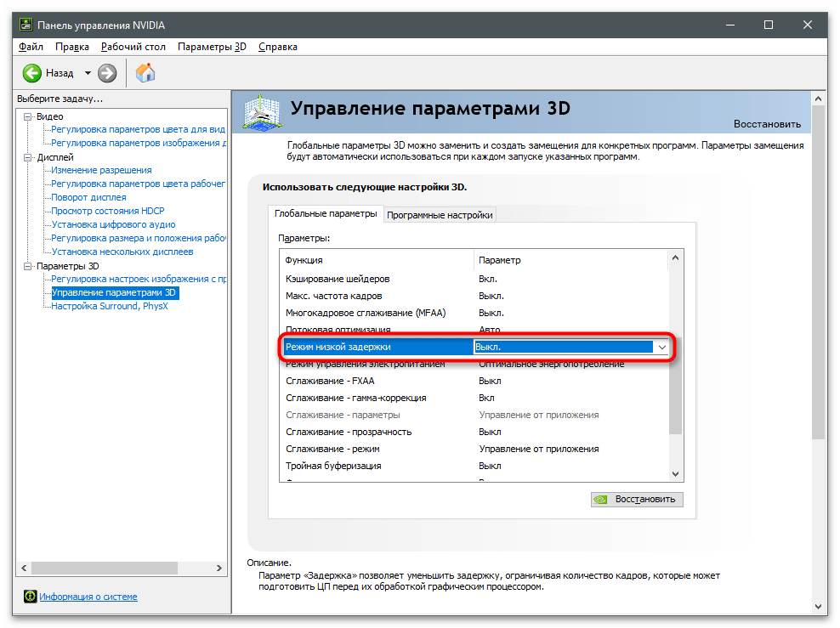Click the Forward arrow icon

pyautogui.click(x=107, y=73)
